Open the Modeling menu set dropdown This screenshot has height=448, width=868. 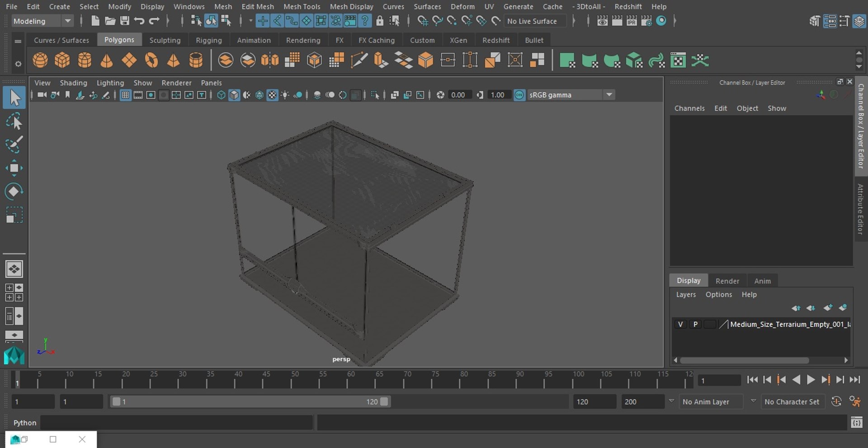coord(42,21)
